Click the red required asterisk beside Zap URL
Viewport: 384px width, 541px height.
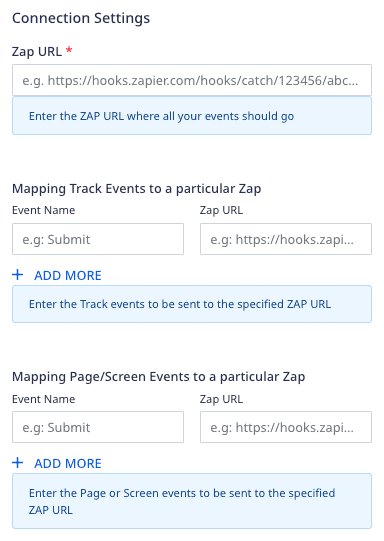click(69, 50)
